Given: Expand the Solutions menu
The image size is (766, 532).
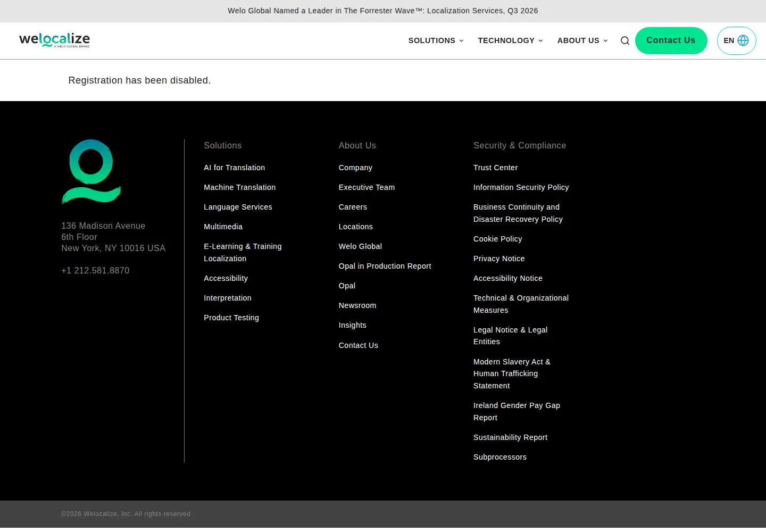Looking at the screenshot, I should tap(436, 40).
